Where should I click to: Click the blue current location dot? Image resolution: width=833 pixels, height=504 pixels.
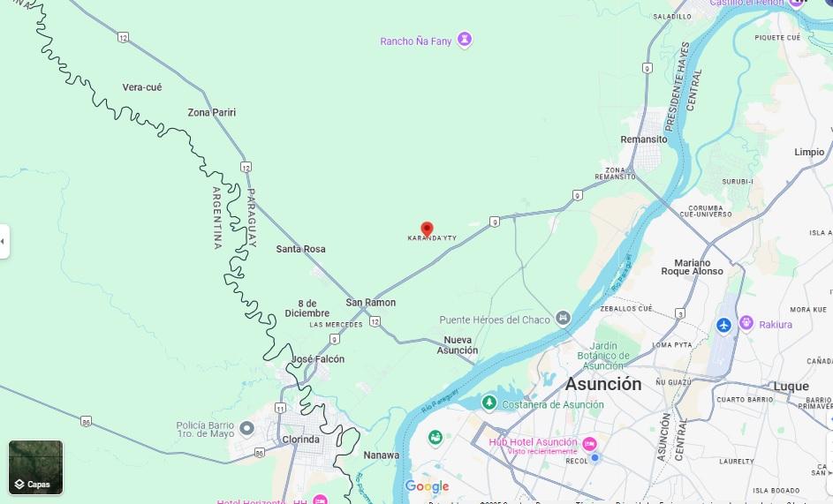[x=595, y=457]
